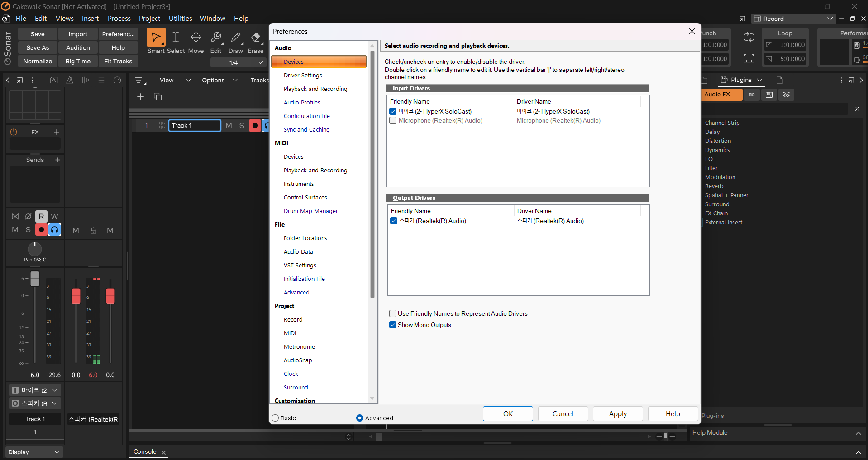The image size is (868, 460).
Task: Mute Track 1 in track view
Action: click(x=229, y=125)
